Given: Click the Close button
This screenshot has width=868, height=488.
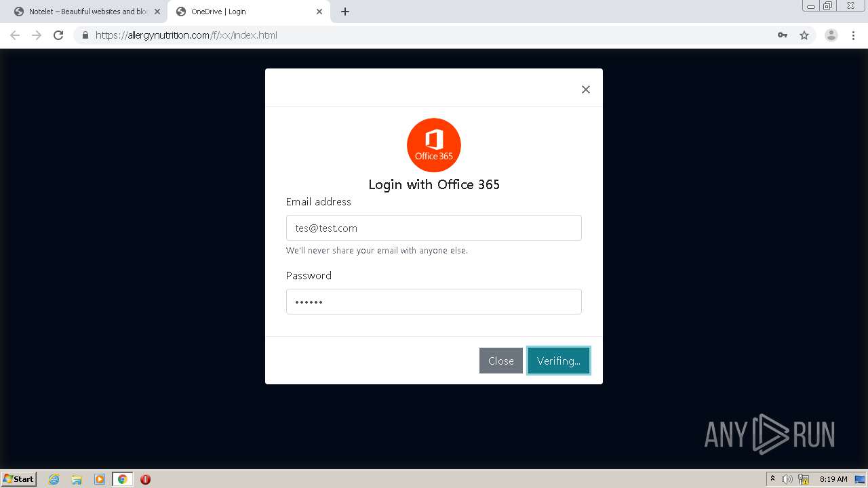Looking at the screenshot, I should 501,361.
